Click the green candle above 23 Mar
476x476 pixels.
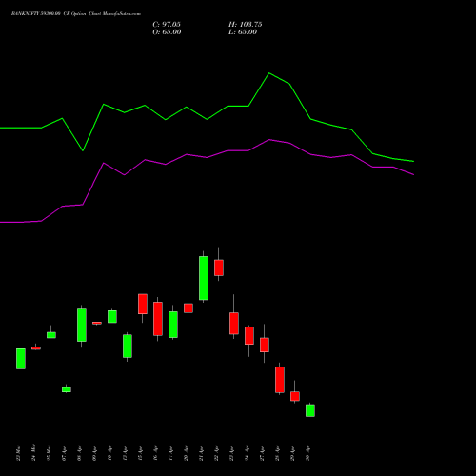[21, 359]
